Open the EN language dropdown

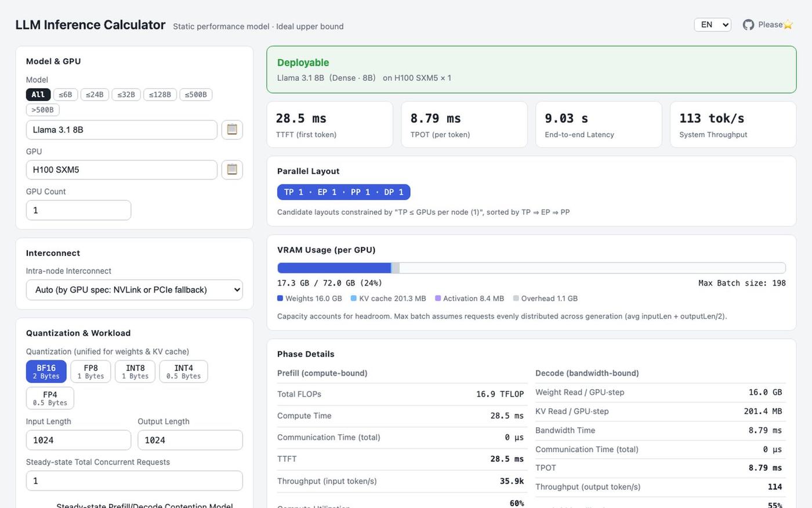(x=713, y=25)
